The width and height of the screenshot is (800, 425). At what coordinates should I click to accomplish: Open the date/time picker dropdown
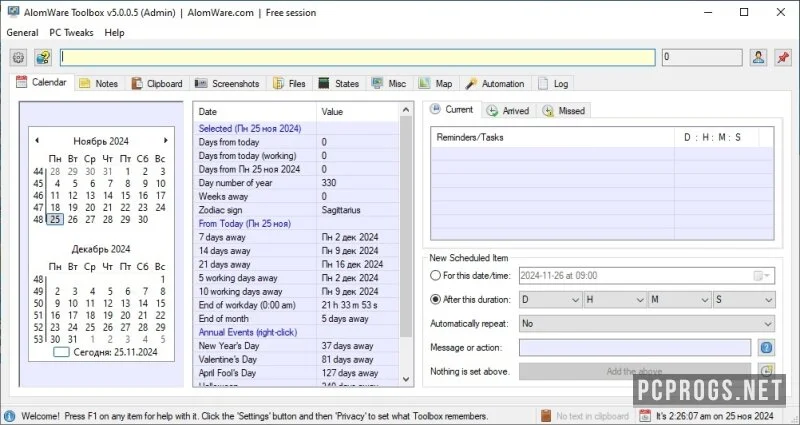coord(763,276)
